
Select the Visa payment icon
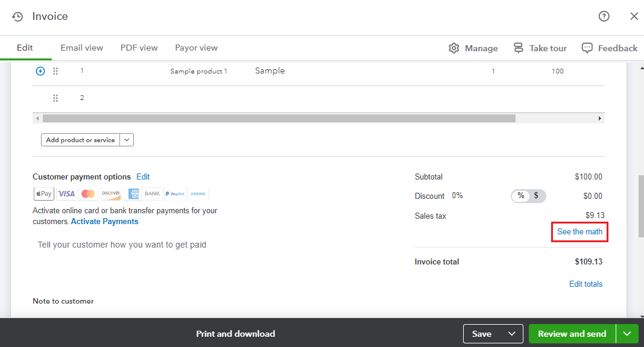(66, 193)
